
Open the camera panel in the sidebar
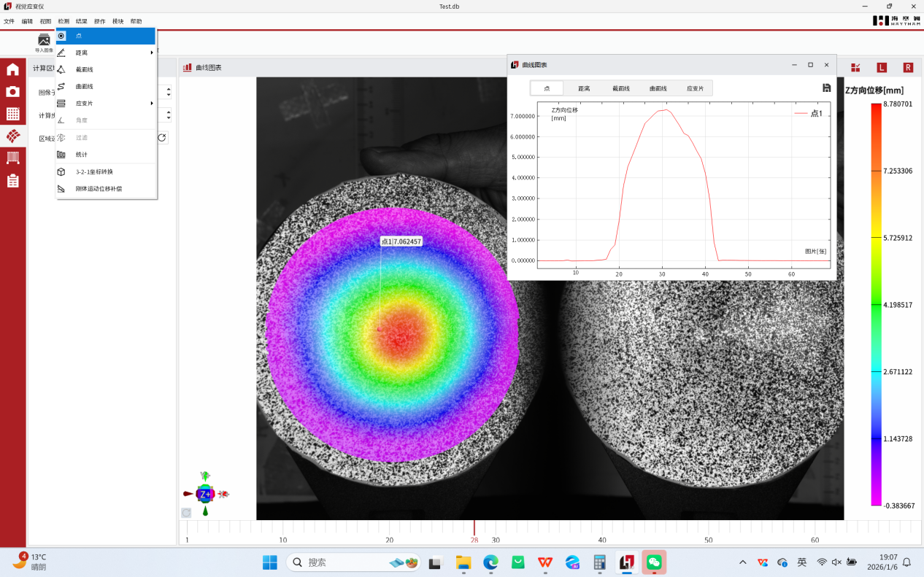point(12,92)
